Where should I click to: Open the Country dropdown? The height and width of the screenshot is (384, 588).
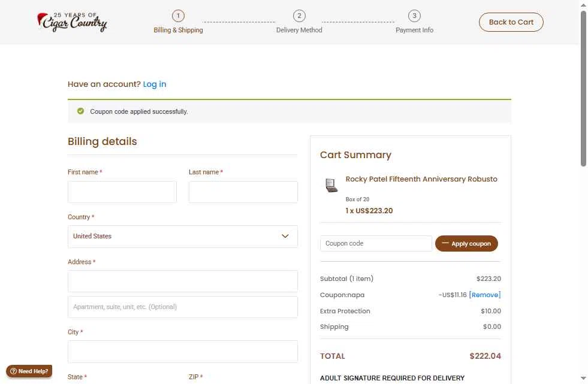point(183,237)
